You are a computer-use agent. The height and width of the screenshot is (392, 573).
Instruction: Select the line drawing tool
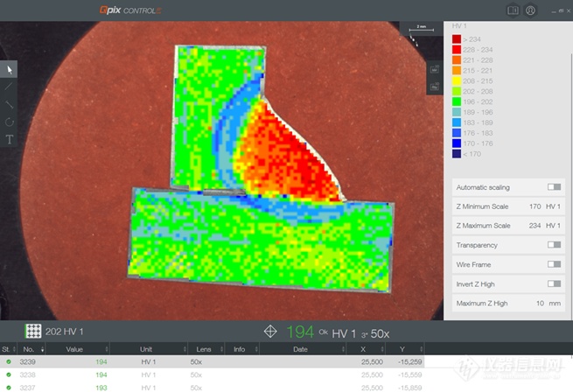[x=10, y=87]
